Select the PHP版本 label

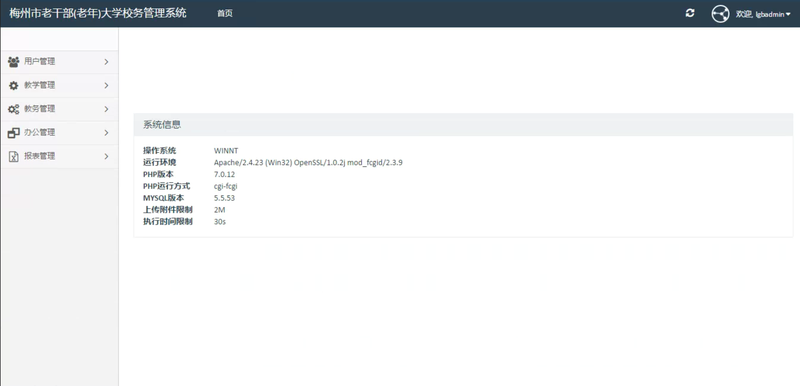(x=158, y=174)
